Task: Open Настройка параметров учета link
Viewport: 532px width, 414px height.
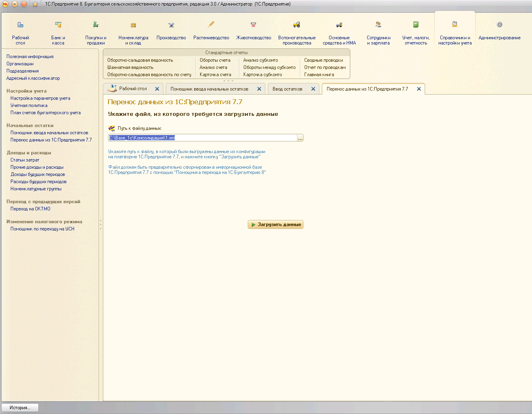Action: click(x=40, y=98)
